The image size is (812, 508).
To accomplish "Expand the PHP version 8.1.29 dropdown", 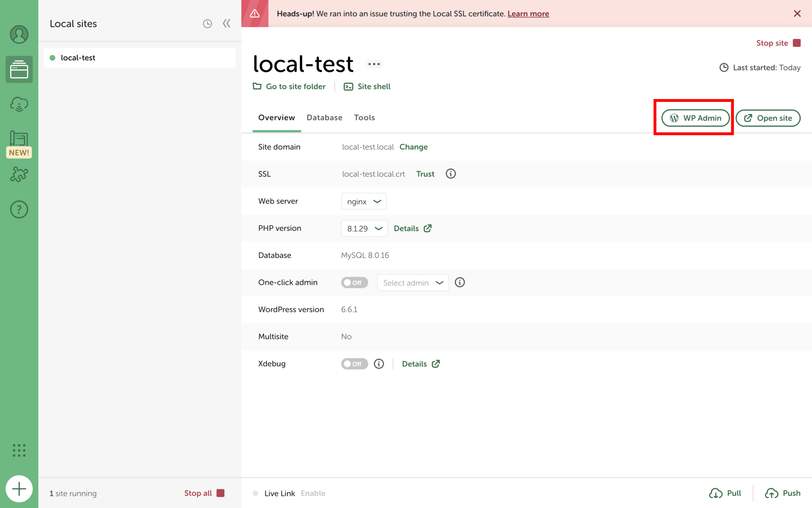I will tap(364, 229).
